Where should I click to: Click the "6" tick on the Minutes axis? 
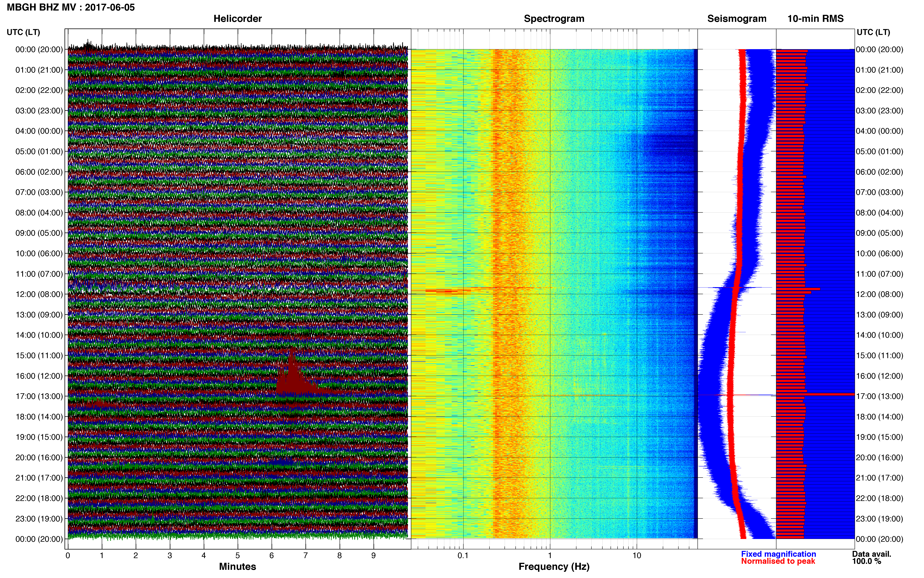click(x=272, y=556)
